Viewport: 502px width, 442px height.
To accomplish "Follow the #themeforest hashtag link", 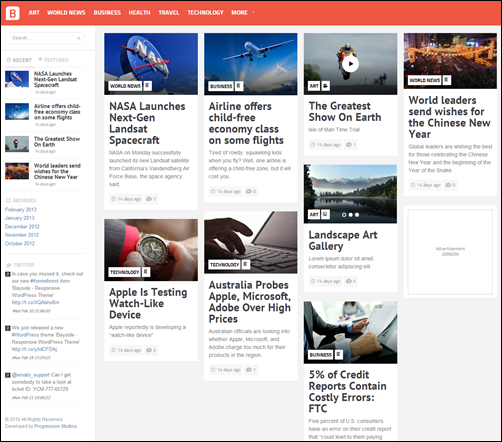I will [x=44, y=281].
